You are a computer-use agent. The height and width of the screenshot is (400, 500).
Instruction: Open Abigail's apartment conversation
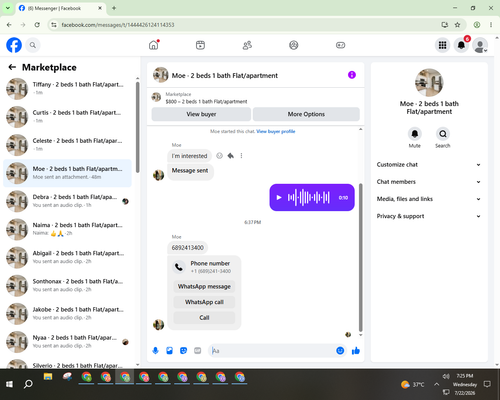tap(68, 257)
